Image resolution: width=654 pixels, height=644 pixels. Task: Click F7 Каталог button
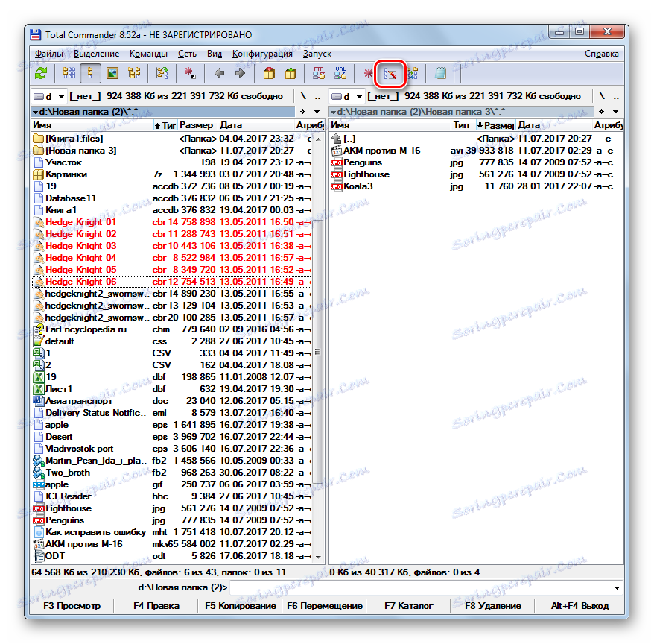pyautogui.click(x=409, y=606)
